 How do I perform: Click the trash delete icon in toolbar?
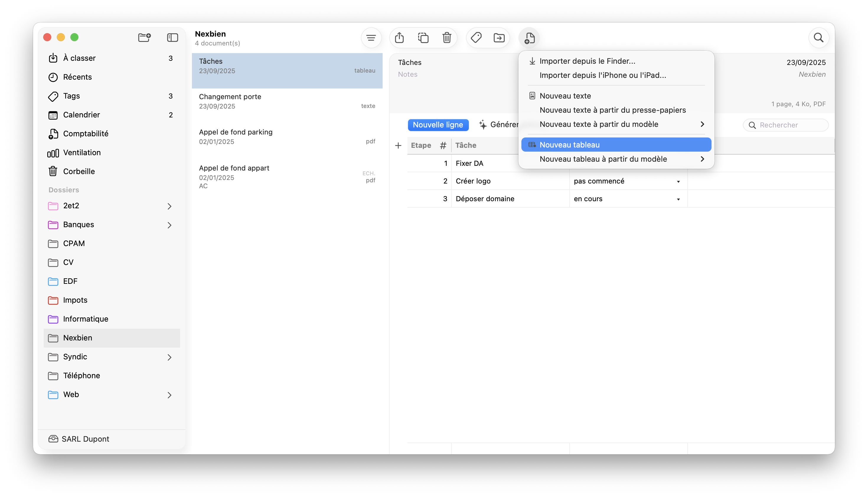447,38
